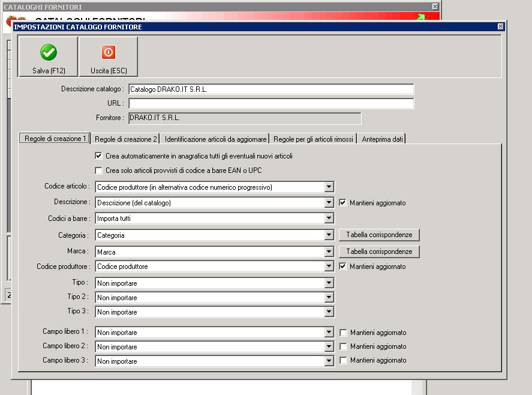
Task: Toggle Mantieni aggiornato for Descrizione
Action: [x=342, y=203]
